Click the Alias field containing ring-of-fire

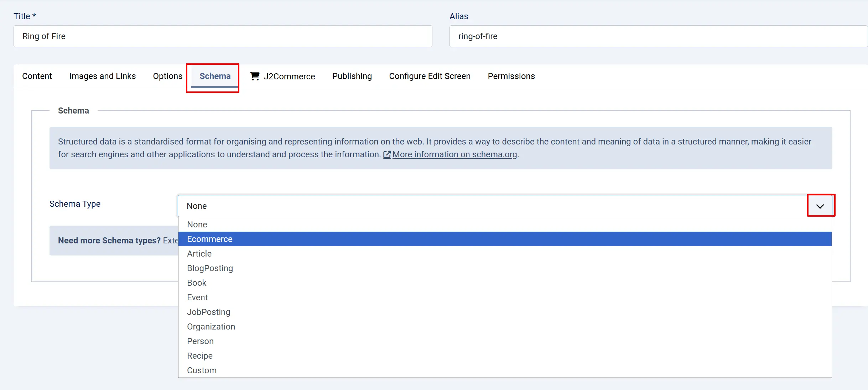click(658, 36)
